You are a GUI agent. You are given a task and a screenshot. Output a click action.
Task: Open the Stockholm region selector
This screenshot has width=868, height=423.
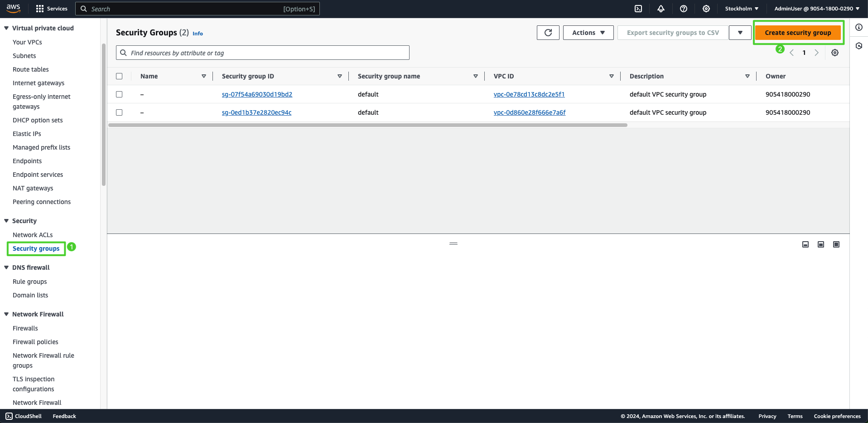(742, 9)
